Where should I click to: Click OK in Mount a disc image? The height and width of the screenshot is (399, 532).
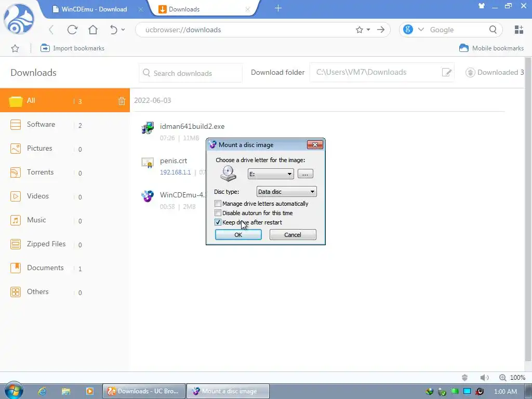point(238,234)
